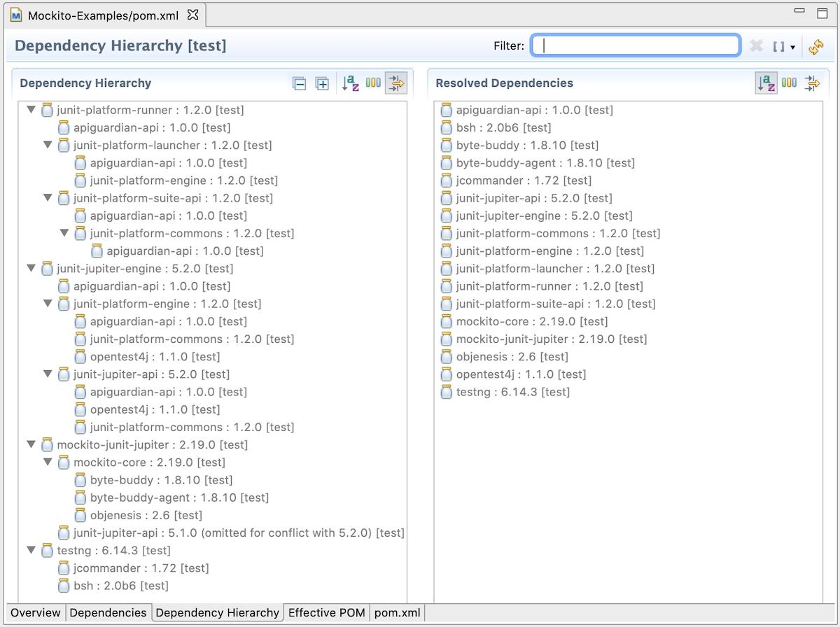Click jar icon of junit-platform-runner in hierarchy
Viewport: 840px width, 627px height.
47,110
